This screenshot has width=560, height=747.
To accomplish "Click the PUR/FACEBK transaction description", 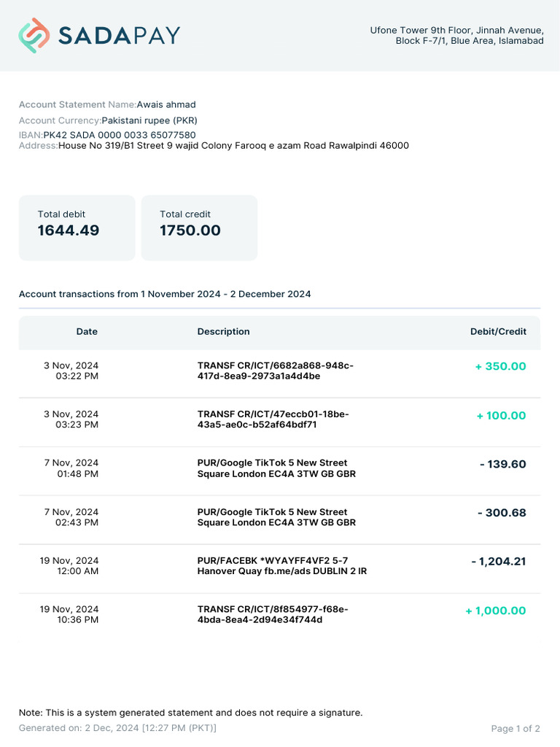I will tap(281, 566).
